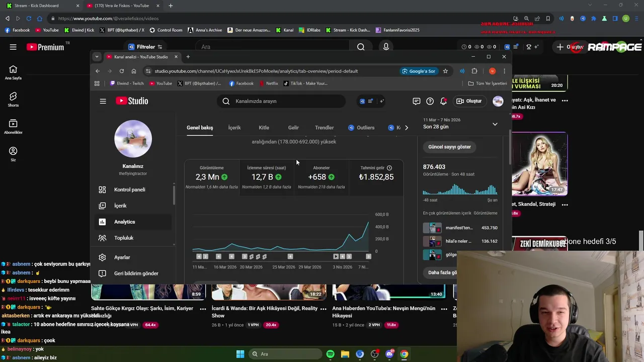The height and width of the screenshot is (362, 644).
Task: Open the Studio help question-mark icon
Action: point(430,101)
